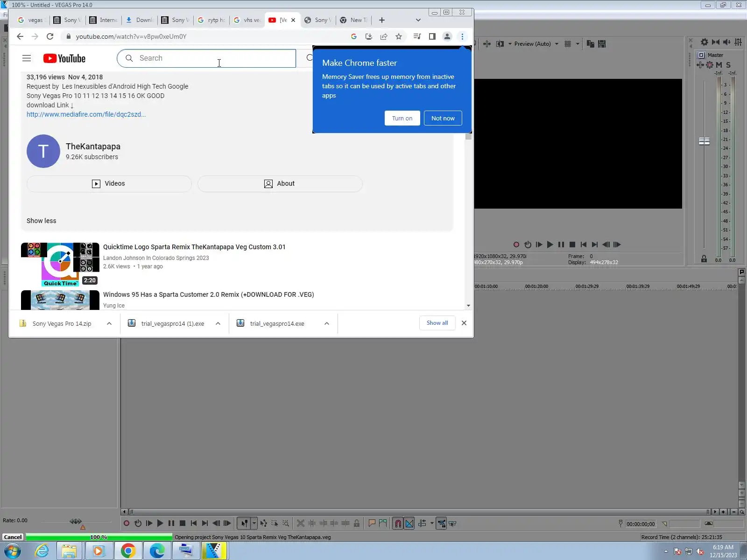Open Chrome's tab search chevron

(418, 20)
